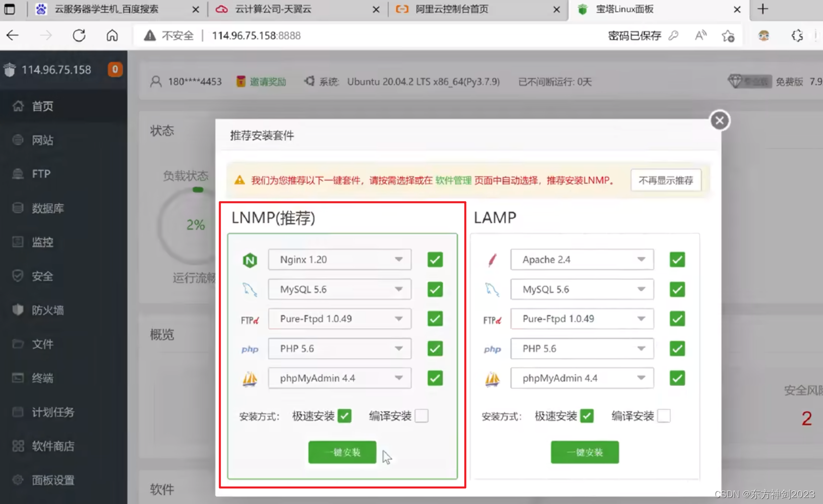Uncheck the Apache 2.4 checkbox
Viewport: 823px width, 504px height.
[677, 260]
